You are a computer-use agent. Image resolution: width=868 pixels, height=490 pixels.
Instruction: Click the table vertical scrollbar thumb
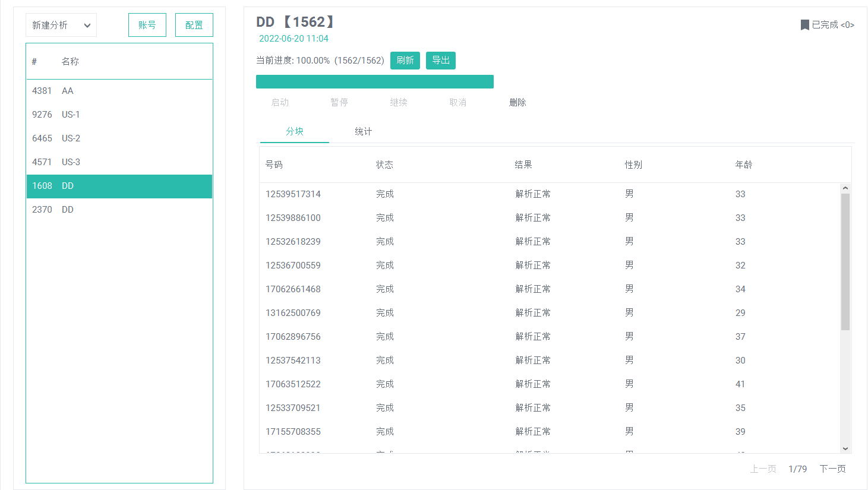(845, 261)
